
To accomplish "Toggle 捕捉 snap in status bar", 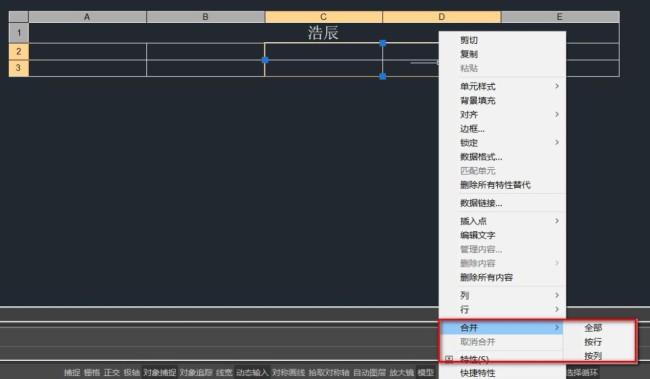I will [x=72, y=372].
